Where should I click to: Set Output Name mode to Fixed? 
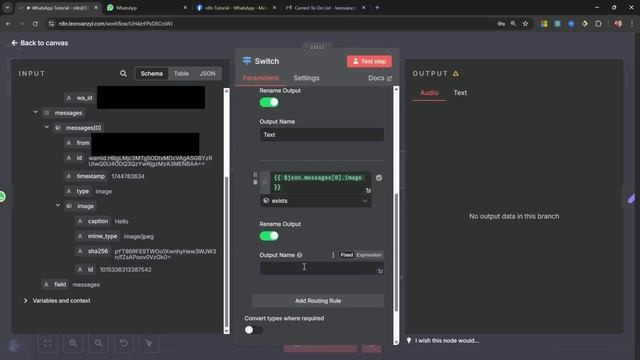(347, 255)
